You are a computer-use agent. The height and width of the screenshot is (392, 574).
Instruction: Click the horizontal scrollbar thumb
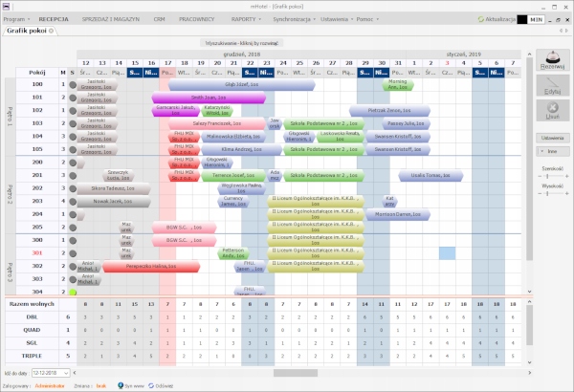(x=296, y=373)
